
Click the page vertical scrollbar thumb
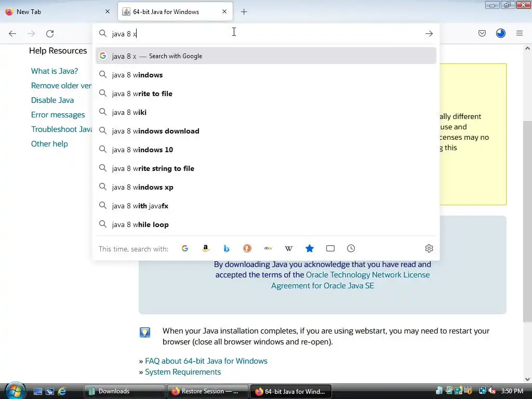(x=527, y=221)
